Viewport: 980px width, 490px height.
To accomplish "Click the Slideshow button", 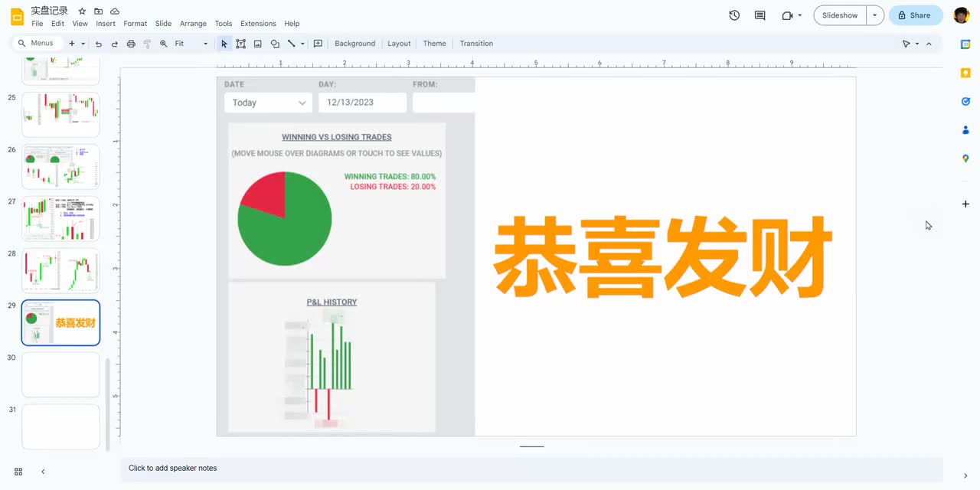I will click(x=840, y=15).
